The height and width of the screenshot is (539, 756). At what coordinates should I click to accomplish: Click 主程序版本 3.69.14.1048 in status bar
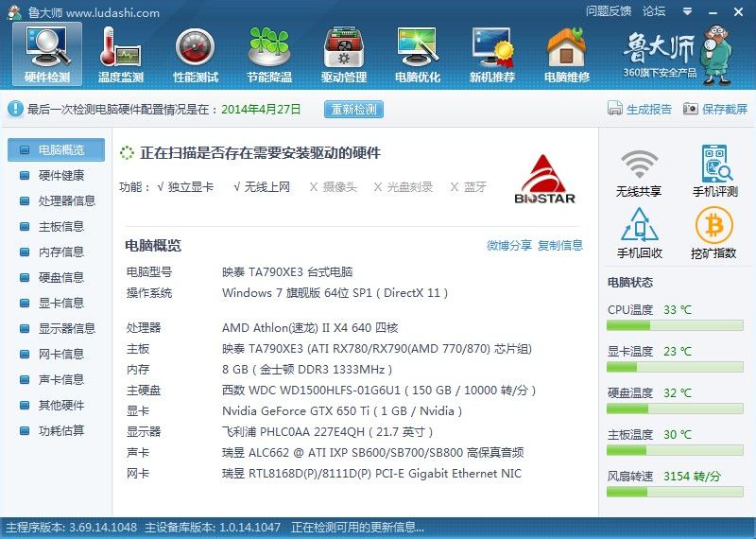click(x=72, y=528)
